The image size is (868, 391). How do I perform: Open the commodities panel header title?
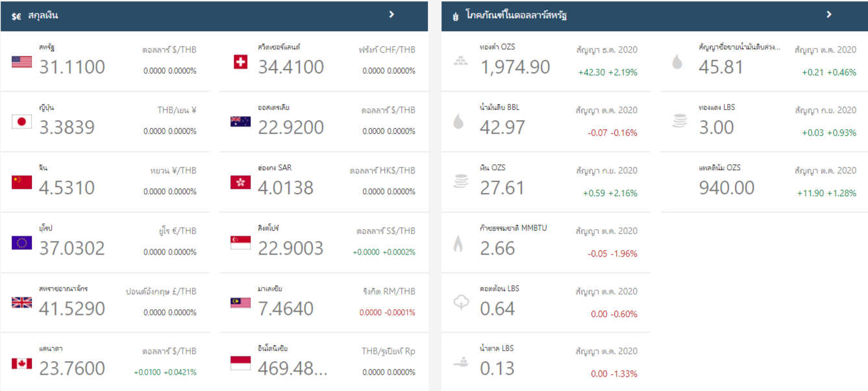click(x=516, y=15)
